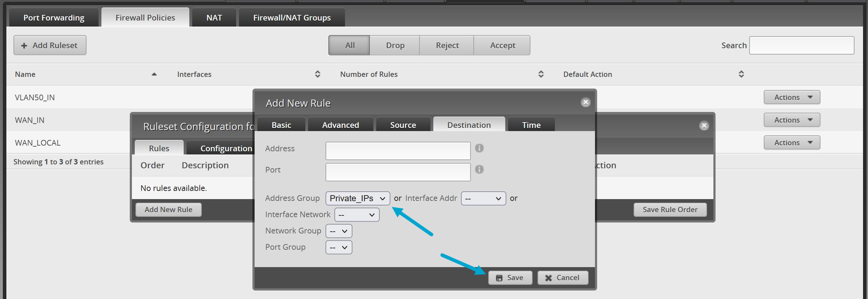
Task: Click the info icon next to Address field
Action: [479, 148]
